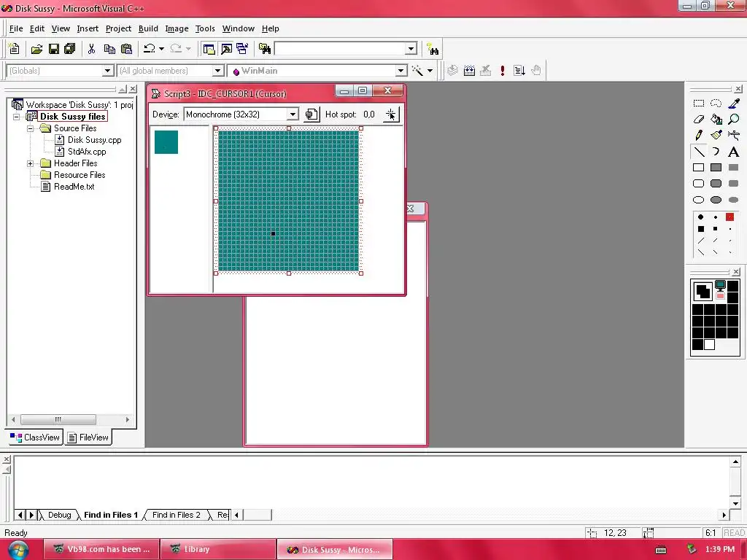Screen dimensions: 747x560
Task: Select Disk Sussy.cpp in the file tree
Action: point(94,140)
